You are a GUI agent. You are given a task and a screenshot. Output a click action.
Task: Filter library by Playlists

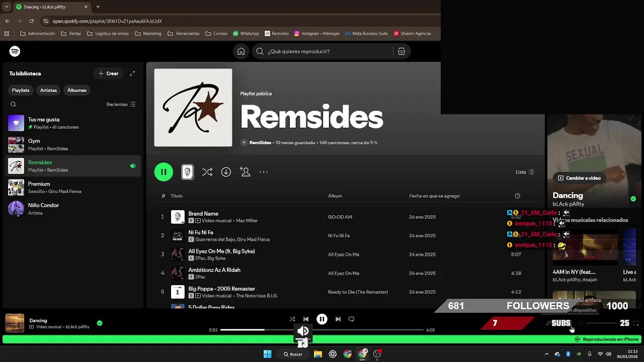[x=21, y=90]
